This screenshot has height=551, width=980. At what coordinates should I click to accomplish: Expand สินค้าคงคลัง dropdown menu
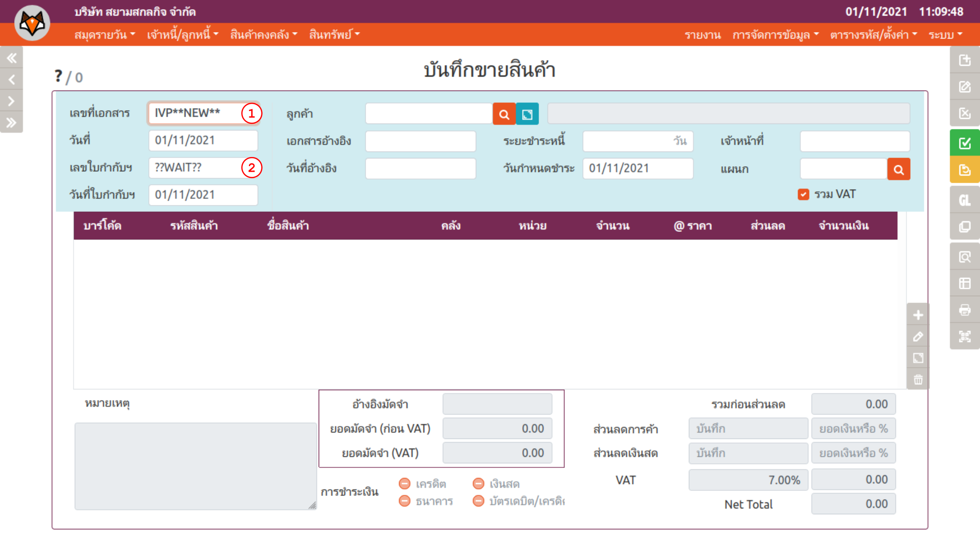click(264, 34)
